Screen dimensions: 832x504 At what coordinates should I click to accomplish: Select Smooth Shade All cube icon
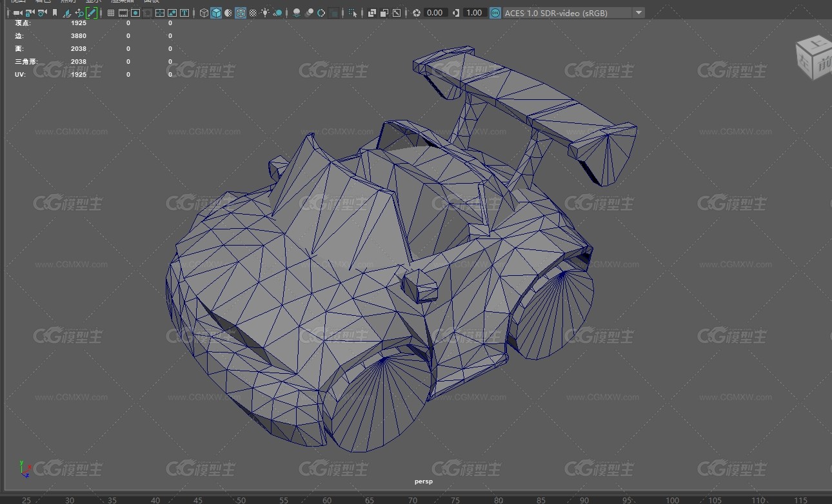click(216, 13)
